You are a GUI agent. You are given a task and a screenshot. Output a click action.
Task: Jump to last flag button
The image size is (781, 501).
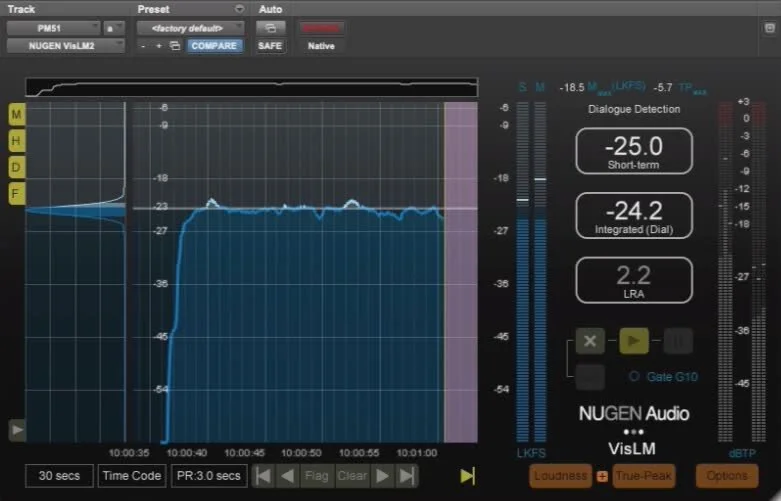pyautogui.click(x=407, y=476)
